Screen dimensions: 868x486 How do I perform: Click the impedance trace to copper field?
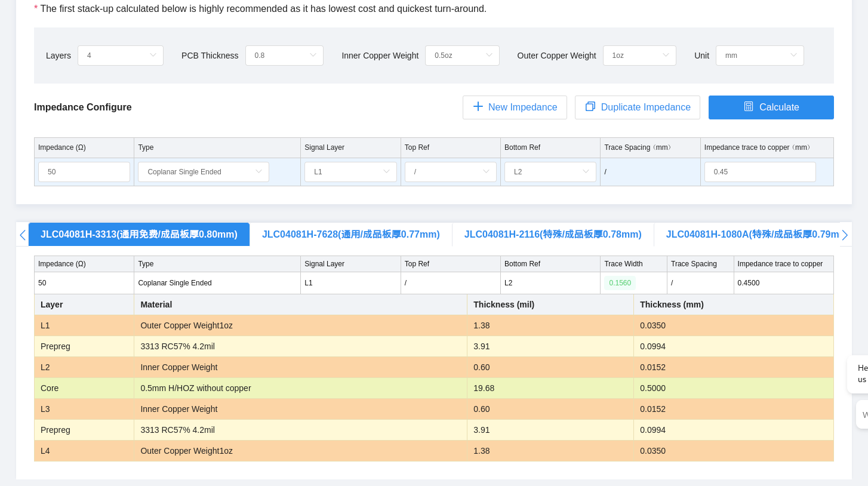759,172
